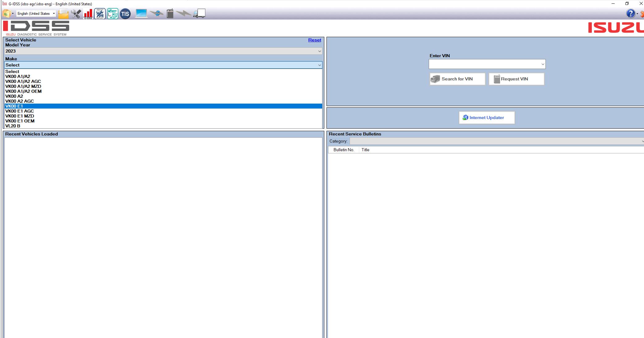Click the handheld device toolbar icon
The height and width of the screenshot is (338, 644).
click(x=170, y=14)
